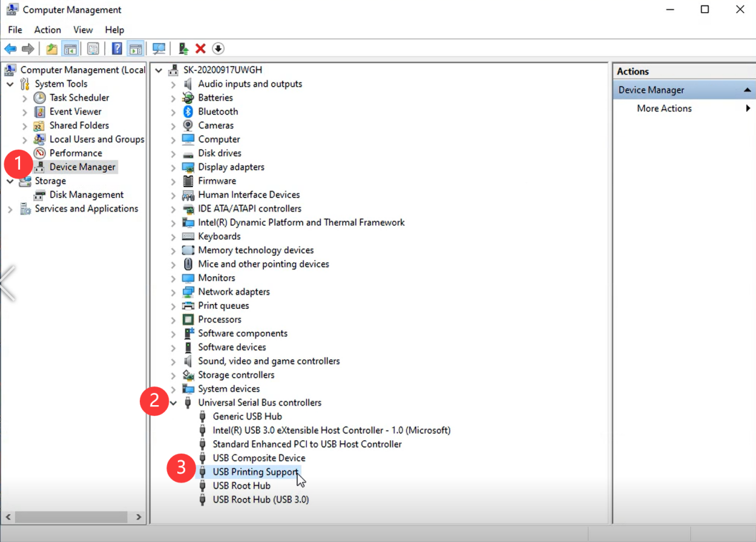Click Scan for hardware changes icon

pyautogui.click(x=159, y=48)
